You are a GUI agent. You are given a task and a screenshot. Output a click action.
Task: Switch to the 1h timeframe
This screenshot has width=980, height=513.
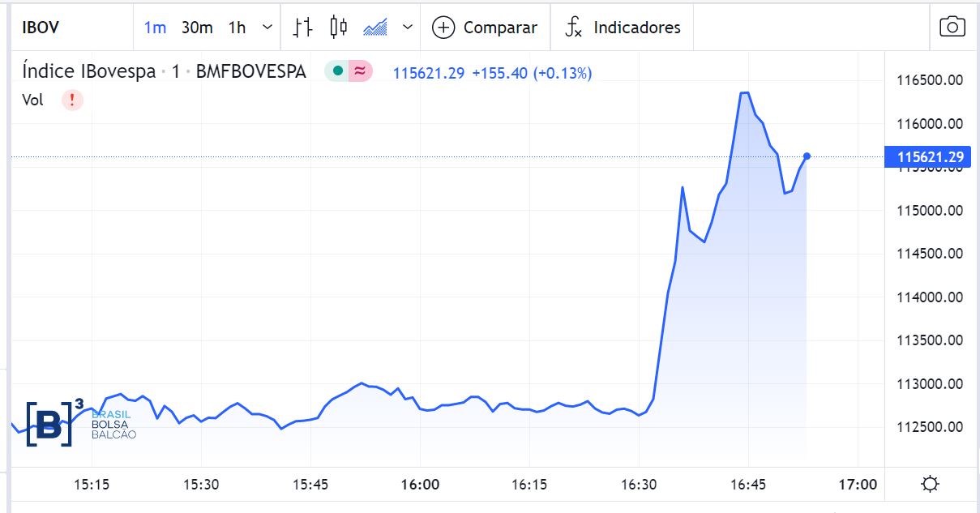point(237,28)
